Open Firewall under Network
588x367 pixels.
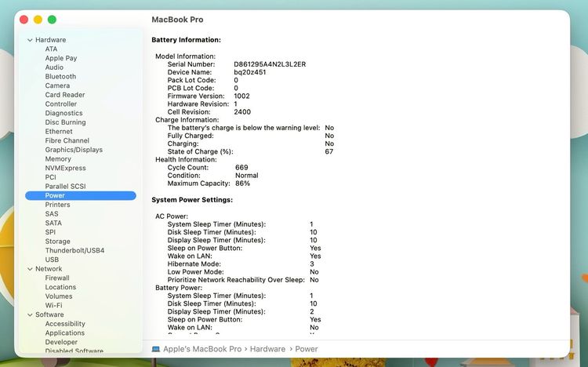pos(57,278)
